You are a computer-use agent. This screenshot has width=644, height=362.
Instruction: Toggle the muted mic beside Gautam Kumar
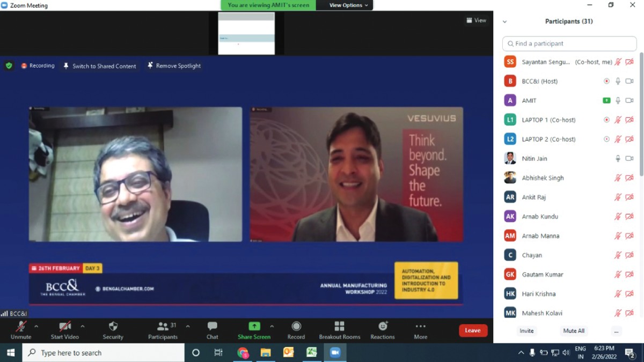click(x=618, y=274)
